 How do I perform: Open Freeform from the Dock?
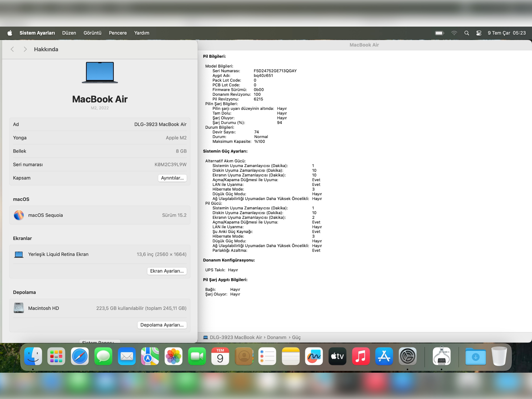tap(314, 356)
